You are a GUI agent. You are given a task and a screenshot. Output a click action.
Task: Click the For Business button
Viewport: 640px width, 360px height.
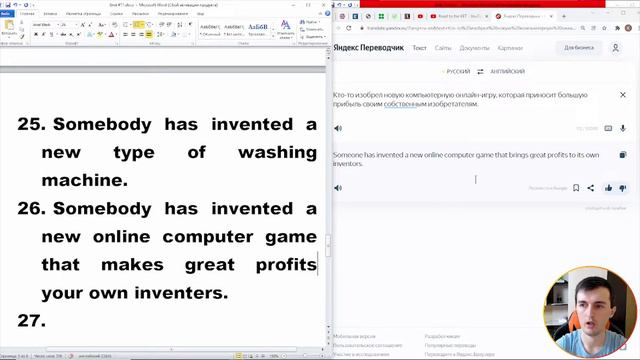pyautogui.click(x=579, y=48)
